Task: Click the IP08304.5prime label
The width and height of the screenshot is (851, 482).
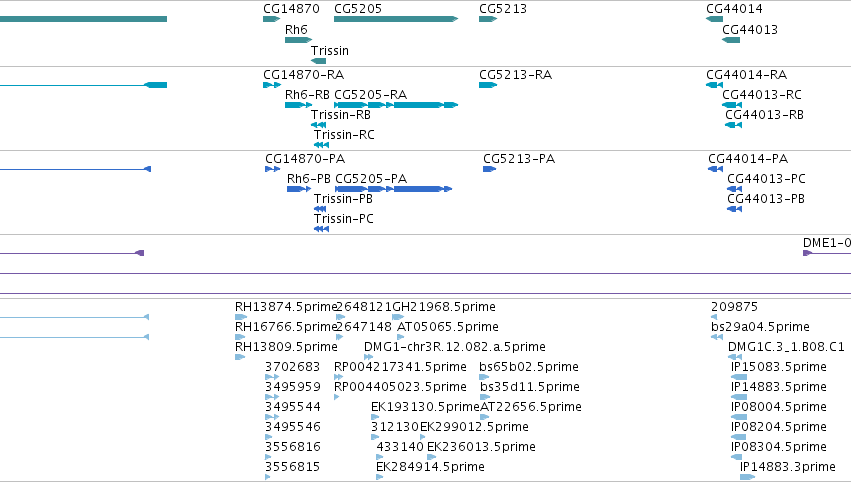Action: point(779,448)
